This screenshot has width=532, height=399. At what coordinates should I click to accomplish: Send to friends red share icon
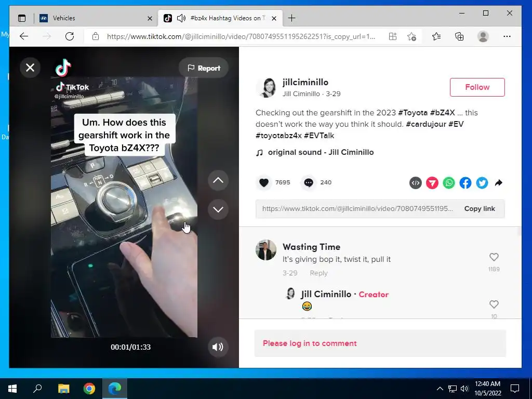click(432, 183)
